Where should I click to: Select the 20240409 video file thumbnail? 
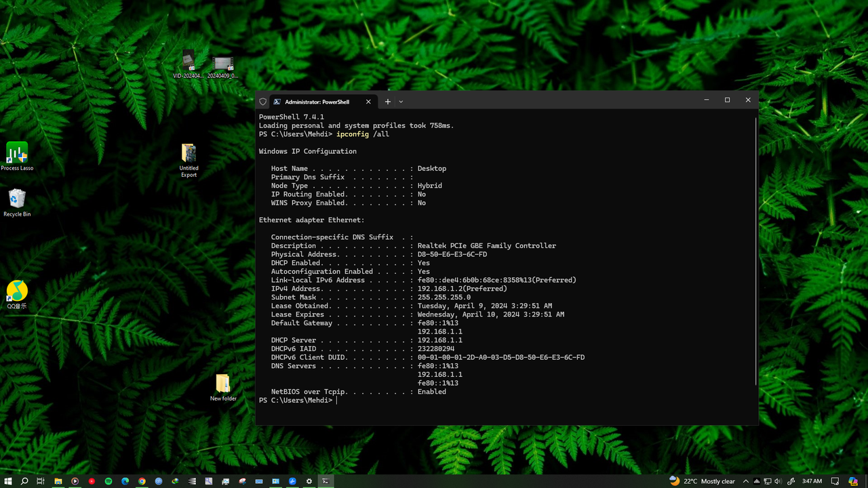pos(222,67)
